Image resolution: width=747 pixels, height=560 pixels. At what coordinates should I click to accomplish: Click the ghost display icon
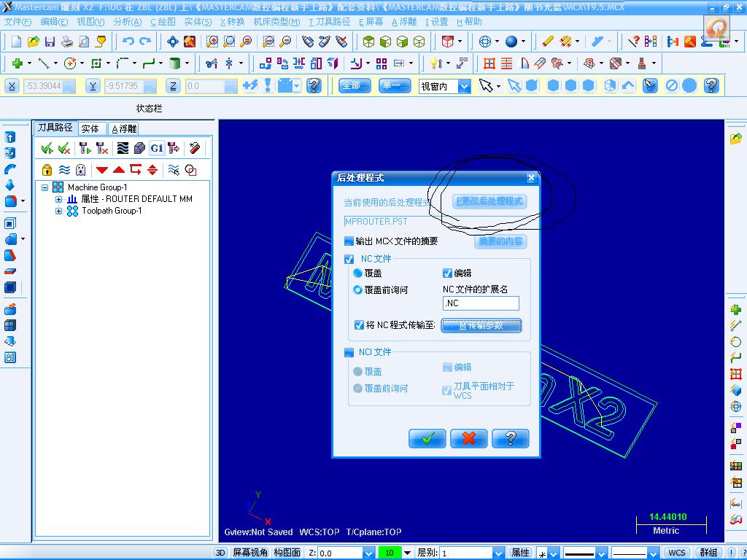point(81,170)
